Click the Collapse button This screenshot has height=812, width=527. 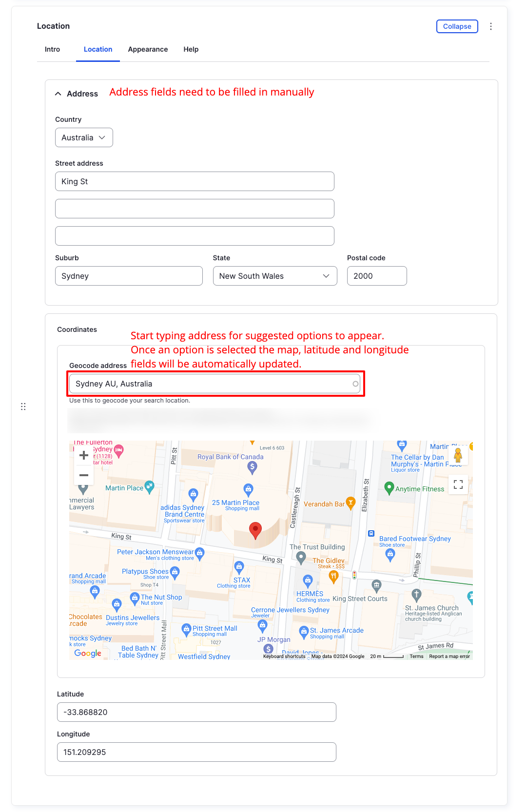[x=457, y=26]
